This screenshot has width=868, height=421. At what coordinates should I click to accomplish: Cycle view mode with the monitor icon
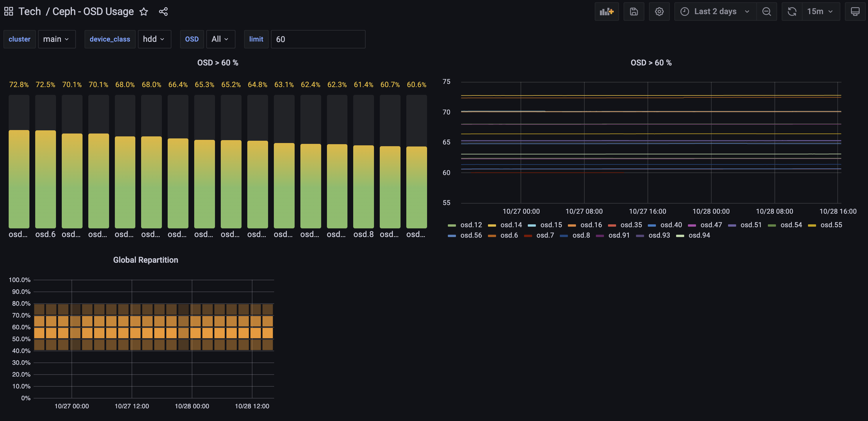(x=855, y=12)
